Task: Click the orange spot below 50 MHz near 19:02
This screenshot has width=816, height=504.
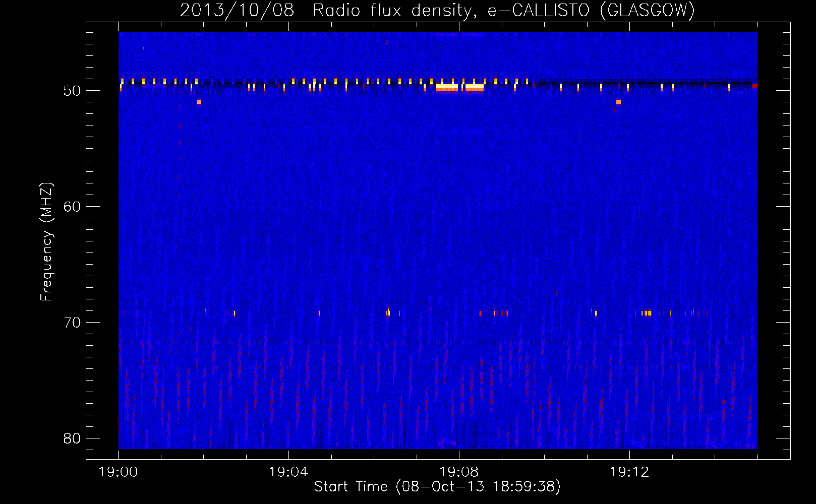Action: (x=199, y=102)
